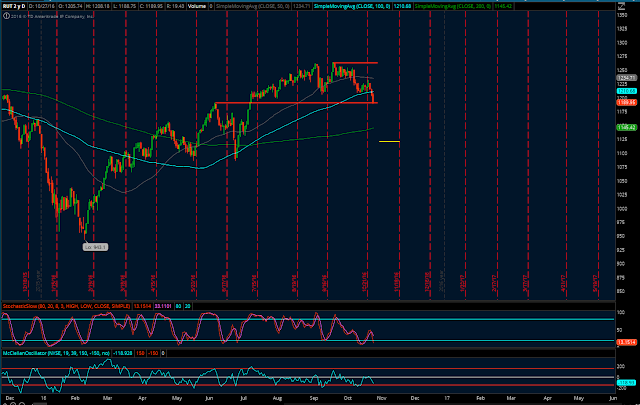This screenshot has height=405, width=640.
Task: Click the McClellanOscillator study label
Action: coord(56,353)
